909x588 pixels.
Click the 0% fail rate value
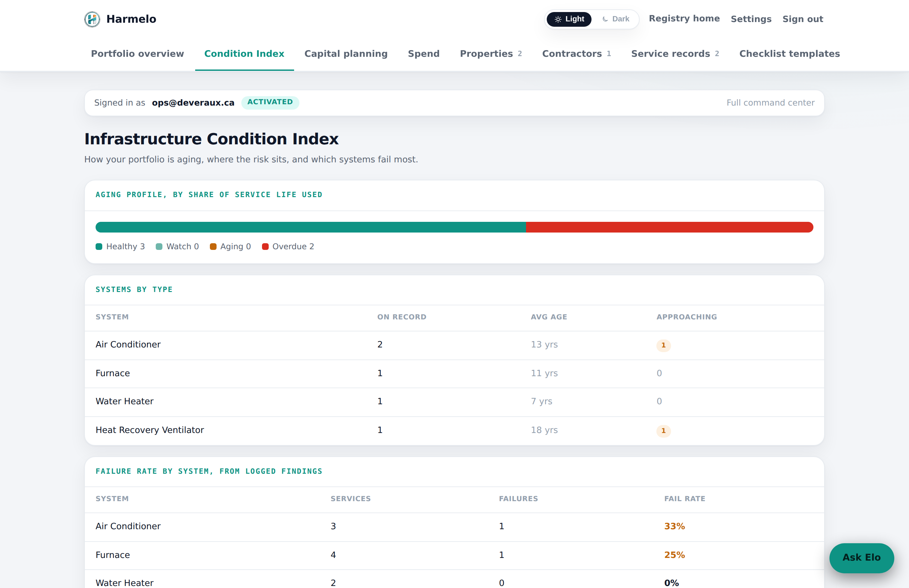coord(671,583)
